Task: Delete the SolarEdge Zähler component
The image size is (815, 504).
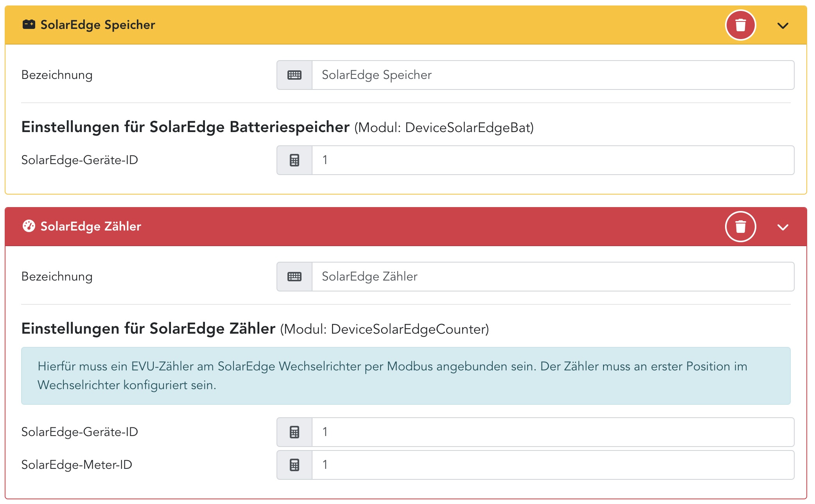Action: pyautogui.click(x=740, y=227)
